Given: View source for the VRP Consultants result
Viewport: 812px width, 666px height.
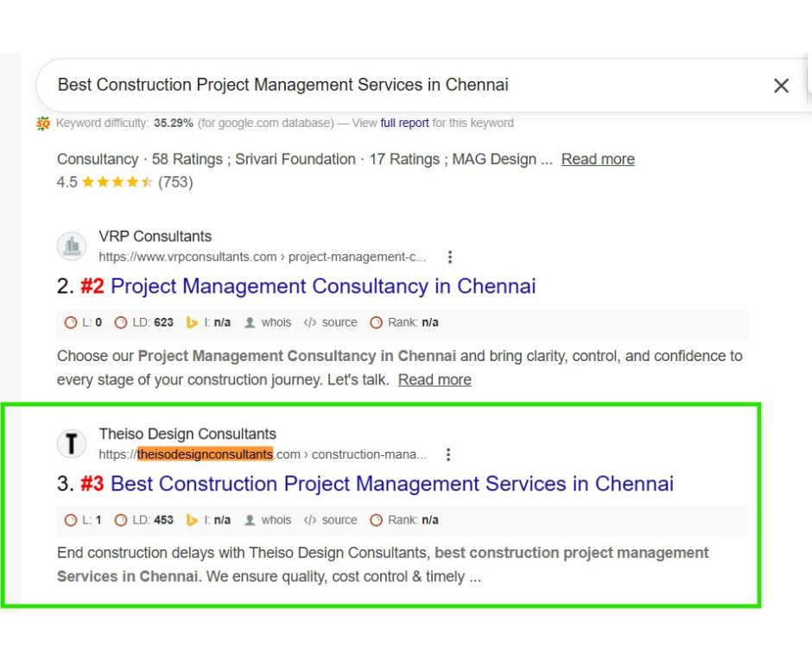Looking at the screenshot, I should click(x=330, y=323).
